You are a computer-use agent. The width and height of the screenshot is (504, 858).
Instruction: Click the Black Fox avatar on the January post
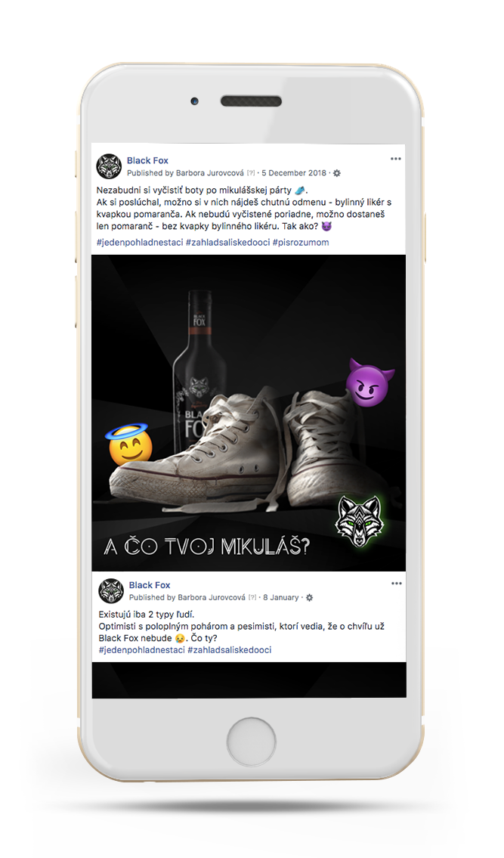(x=111, y=590)
